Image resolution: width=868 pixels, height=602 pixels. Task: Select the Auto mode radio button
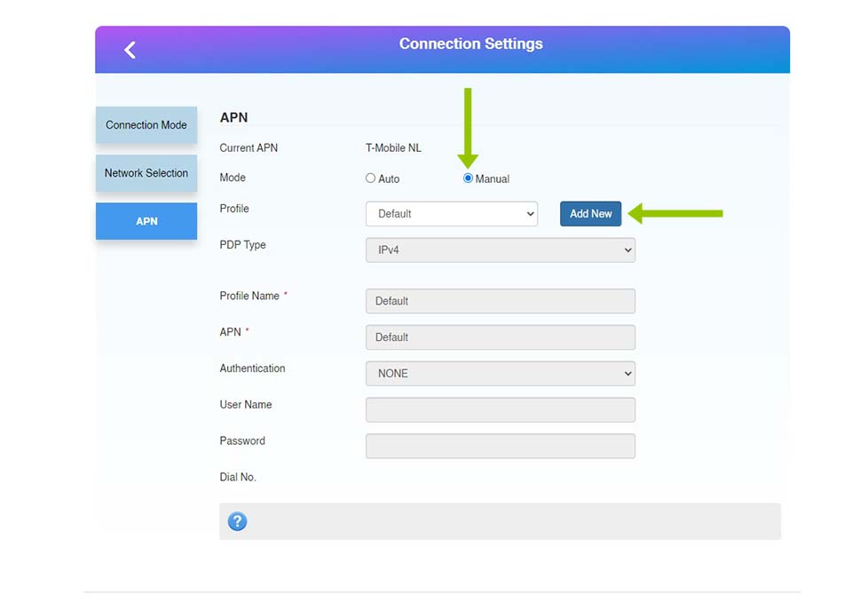click(371, 178)
